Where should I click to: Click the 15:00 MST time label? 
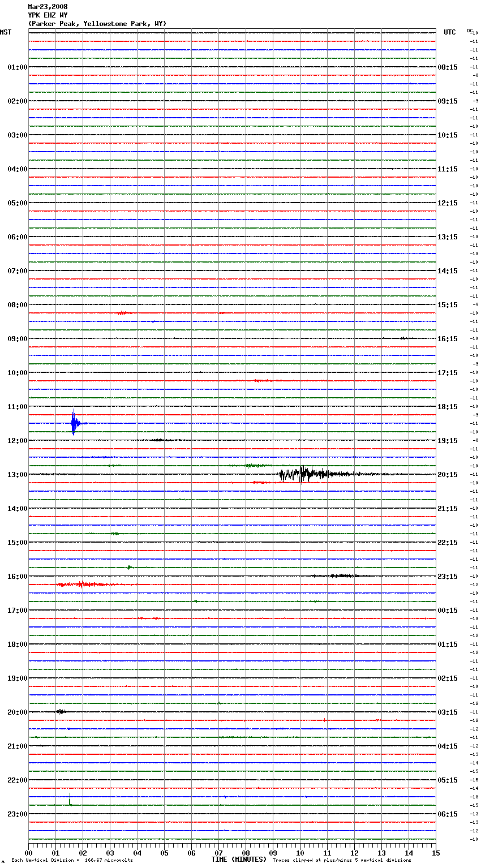(x=18, y=543)
